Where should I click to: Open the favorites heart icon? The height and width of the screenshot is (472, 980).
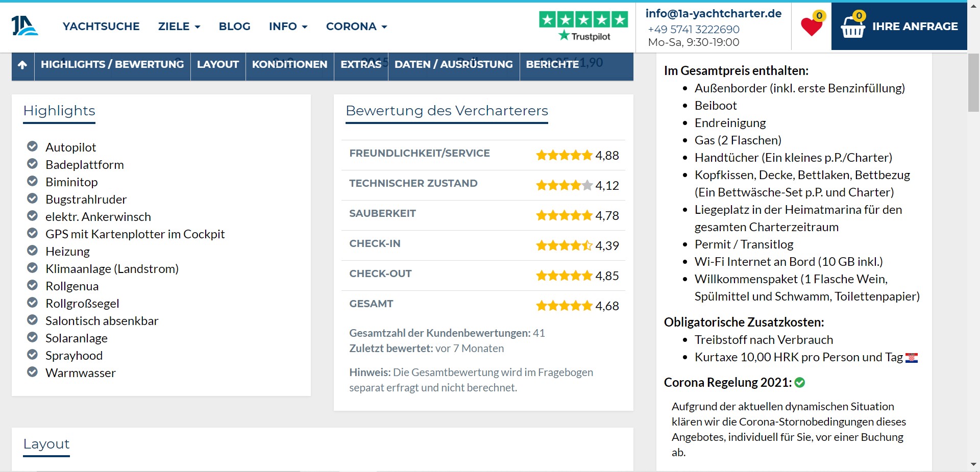(811, 27)
